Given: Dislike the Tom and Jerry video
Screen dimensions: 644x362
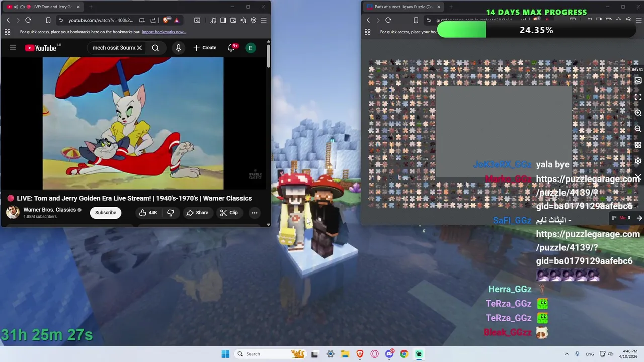Looking at the screenshot, I should click(x=171, y=213).
